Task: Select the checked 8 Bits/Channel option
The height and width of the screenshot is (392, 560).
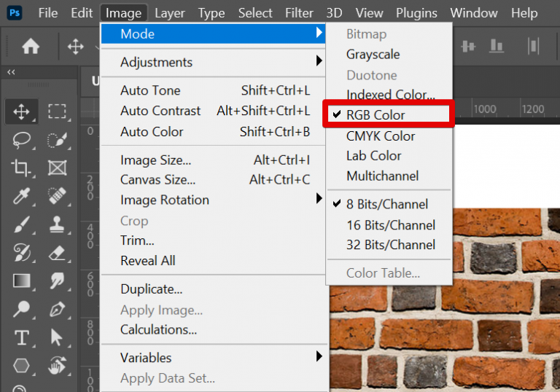Action: pyautogui.click(x=387, y=205)
